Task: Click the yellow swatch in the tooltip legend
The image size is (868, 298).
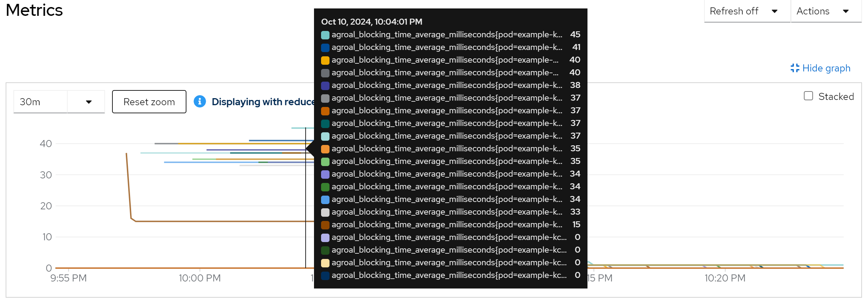Action: pos(325,60)
